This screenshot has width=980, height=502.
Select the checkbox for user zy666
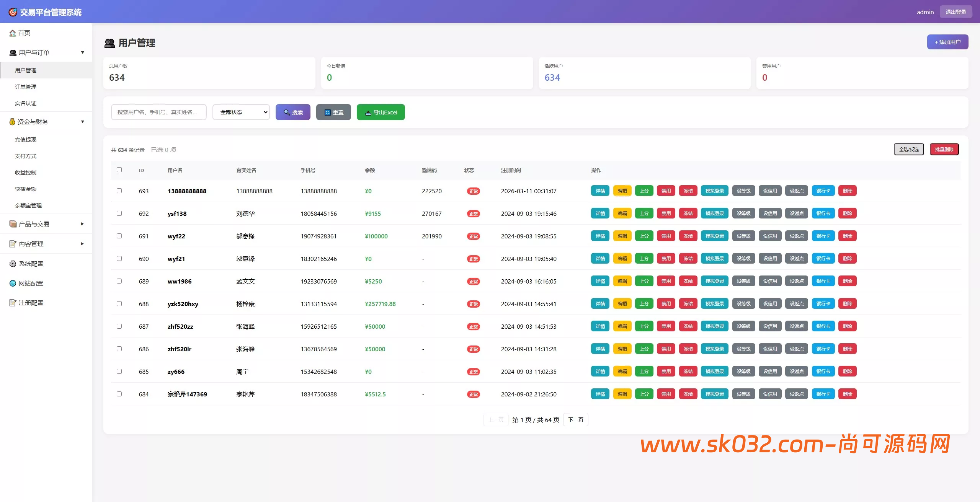(x=119, y=372)
